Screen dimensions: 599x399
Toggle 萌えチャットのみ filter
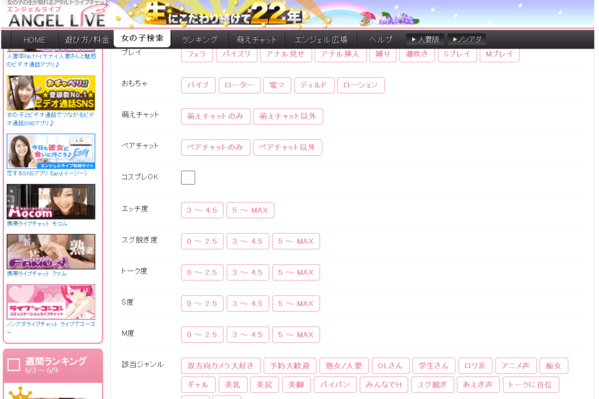coord(215,116)
